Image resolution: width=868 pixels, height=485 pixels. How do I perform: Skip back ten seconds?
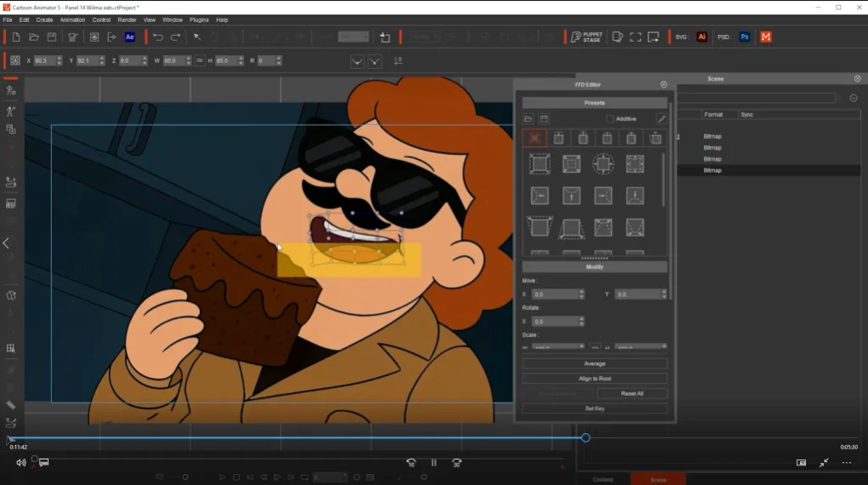click(x=411, y=462)
